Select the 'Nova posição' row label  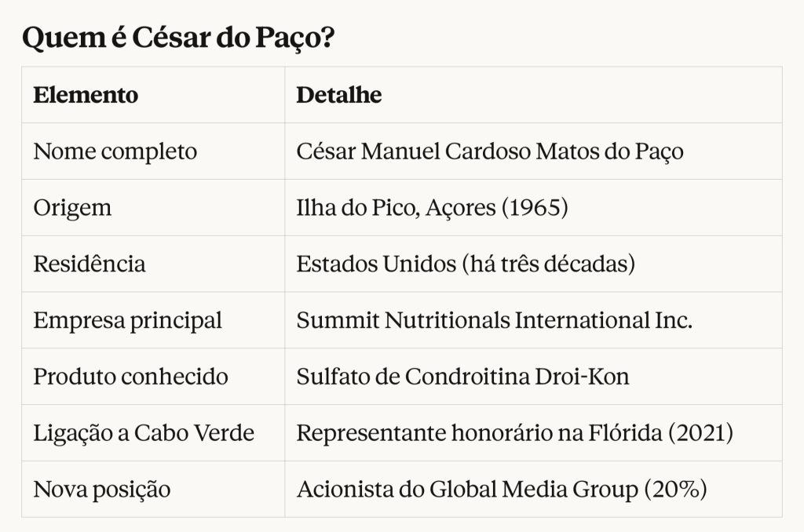tap(102, 490)
